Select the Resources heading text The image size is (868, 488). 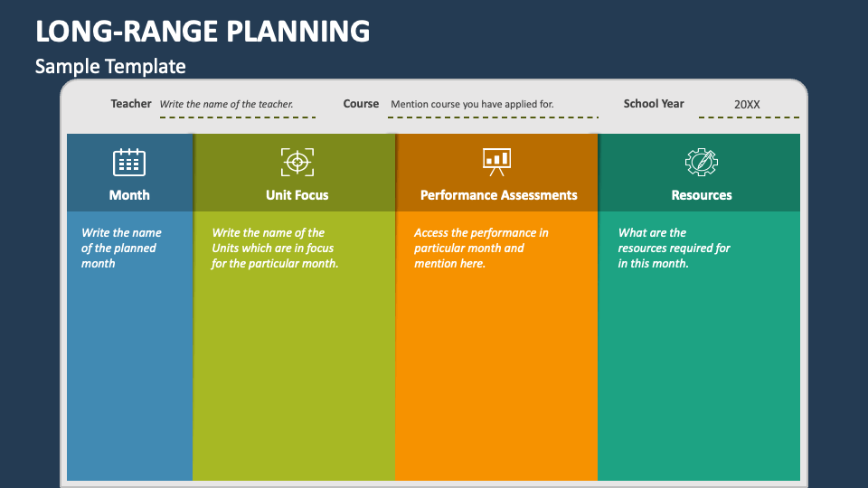pos(702,195)
